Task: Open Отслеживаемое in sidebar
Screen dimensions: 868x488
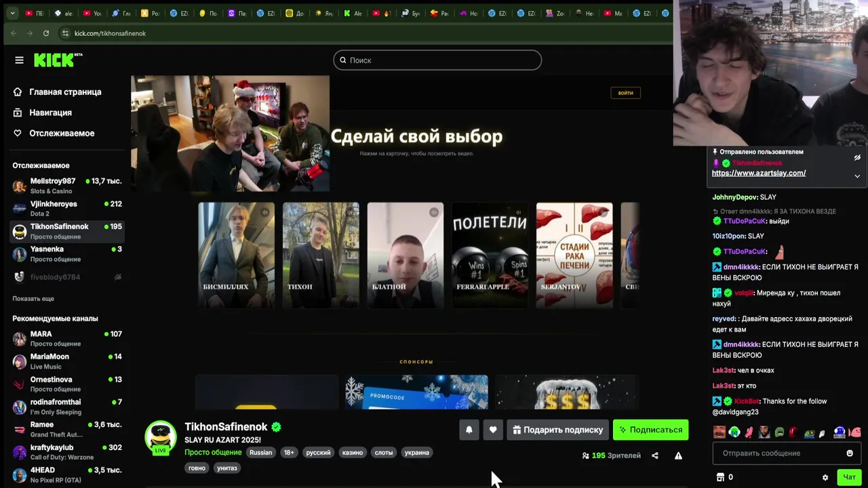Action: coord(54,134)
